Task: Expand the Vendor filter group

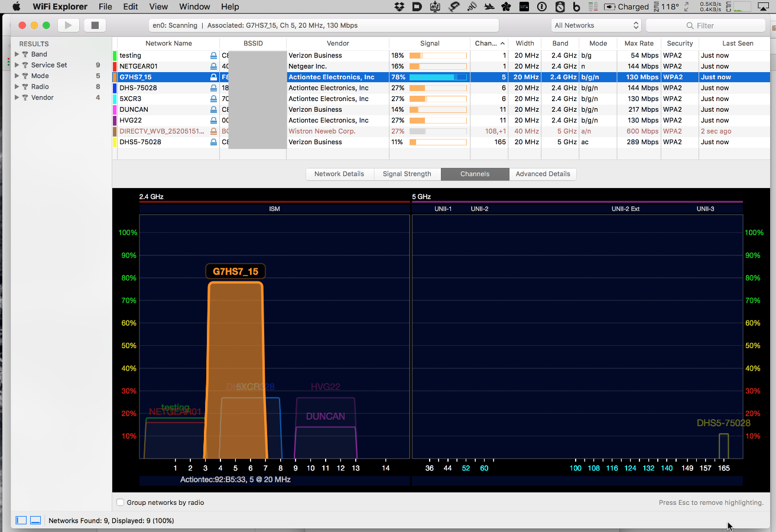Action: 17,98
